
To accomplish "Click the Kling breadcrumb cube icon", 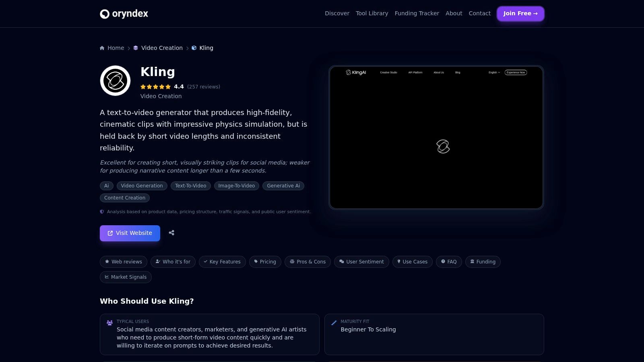I will 194,48.
